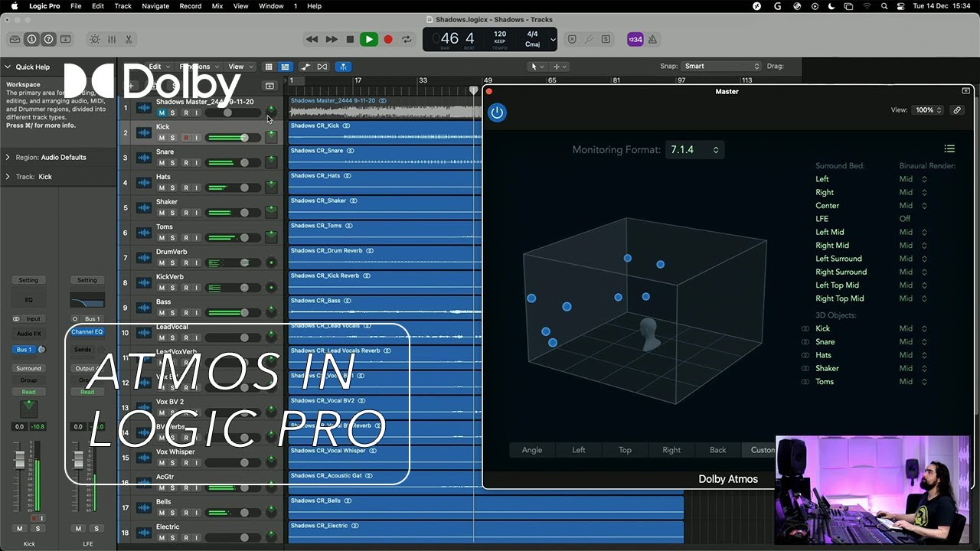Show automation with the automation icon
This screenshot has width=980, height=551.
(305, 67)
